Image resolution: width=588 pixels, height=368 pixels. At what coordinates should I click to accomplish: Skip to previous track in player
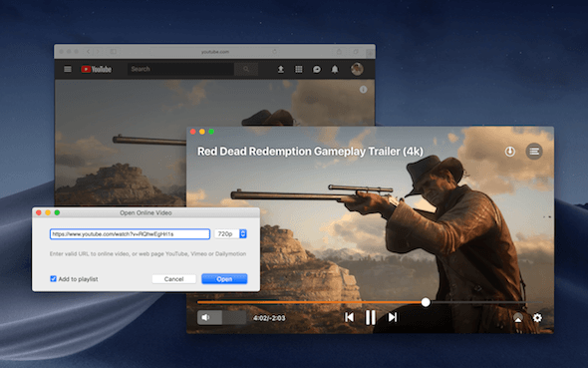[349, 317]
